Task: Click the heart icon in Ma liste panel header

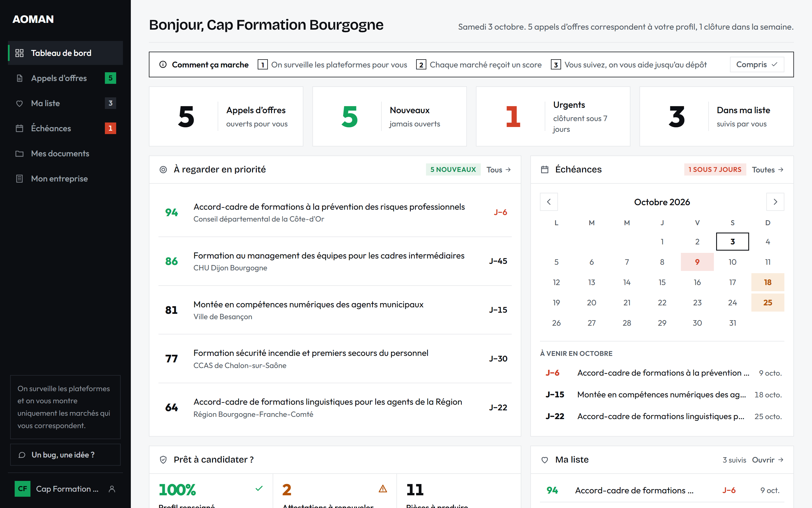Action: (x=545, y=460)
